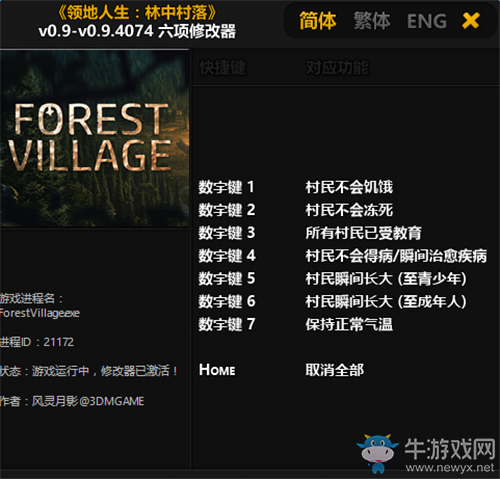Switch language to ENG
The width and height of the screenshot is (500, 479).
point(427,21)
